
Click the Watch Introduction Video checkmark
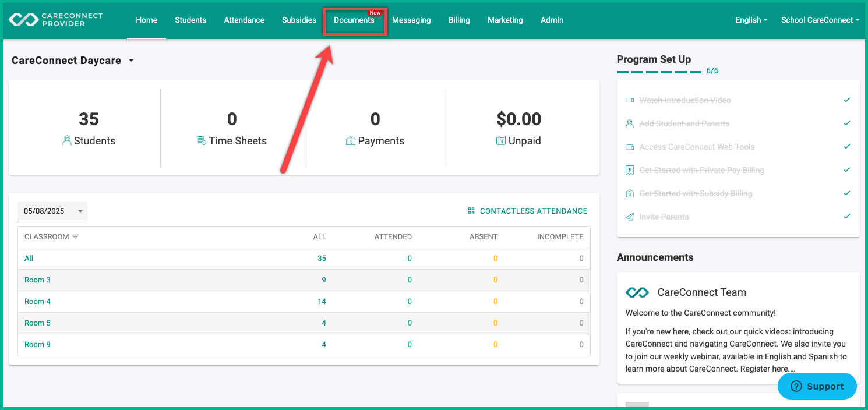click(847, 100)
